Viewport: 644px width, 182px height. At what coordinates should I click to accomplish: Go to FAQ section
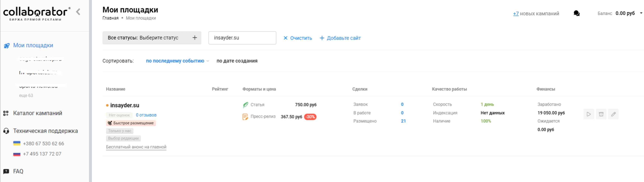[18, 171]
